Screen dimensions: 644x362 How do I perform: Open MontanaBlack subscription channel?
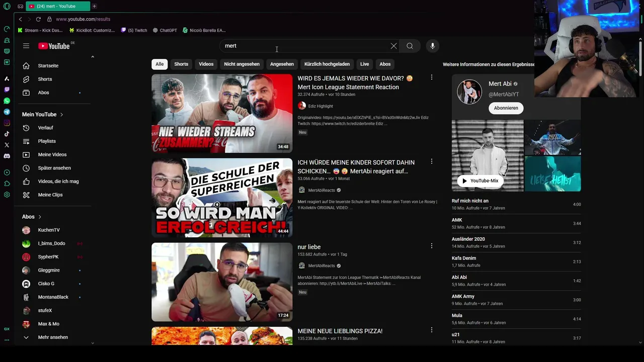pos(53,297)
